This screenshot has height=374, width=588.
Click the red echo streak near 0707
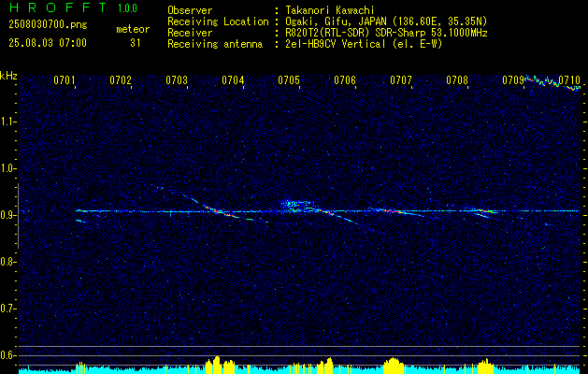[393, 211]
